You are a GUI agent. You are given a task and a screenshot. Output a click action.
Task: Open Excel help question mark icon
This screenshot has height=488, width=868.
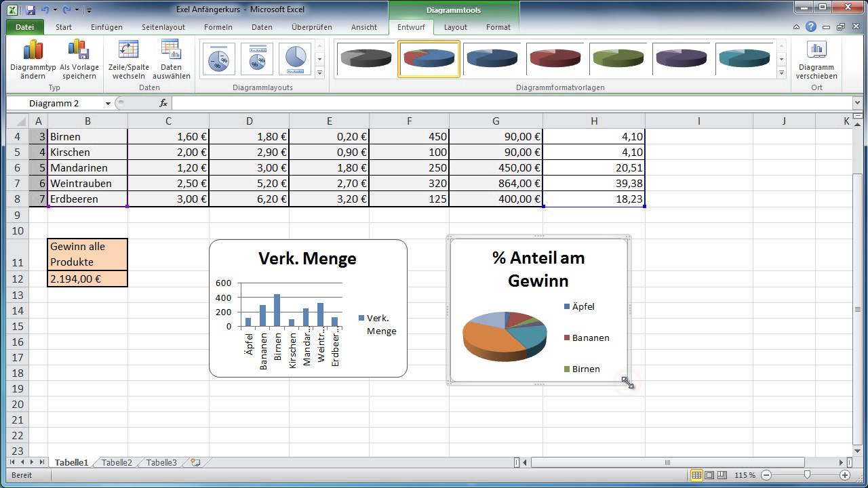811,27
